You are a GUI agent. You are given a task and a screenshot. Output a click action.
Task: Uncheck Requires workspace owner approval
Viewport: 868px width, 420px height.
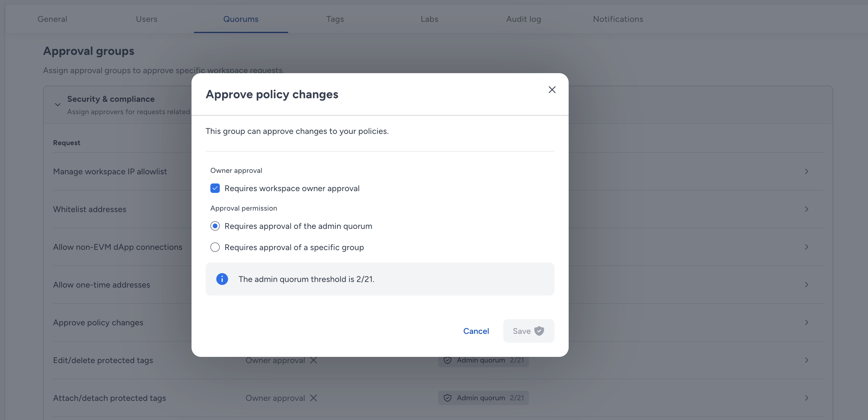(x=215, y=188)
